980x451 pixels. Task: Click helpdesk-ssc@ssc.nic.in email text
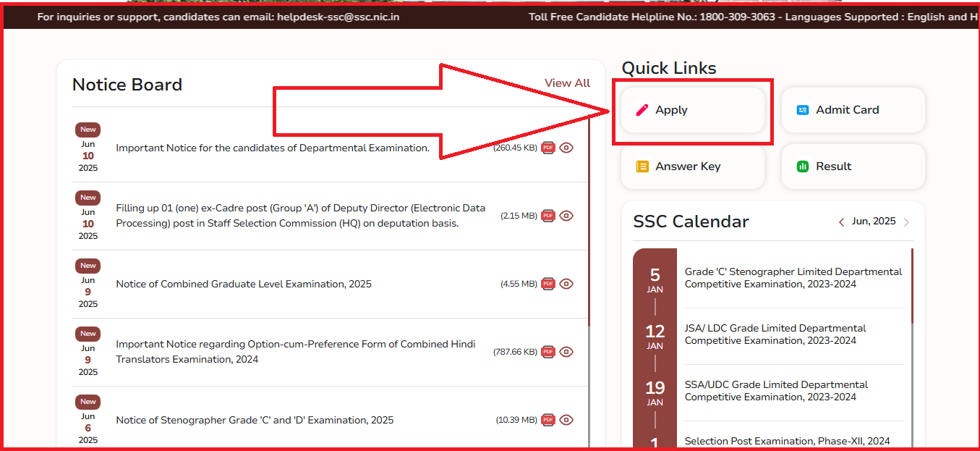tap(337, 17)
